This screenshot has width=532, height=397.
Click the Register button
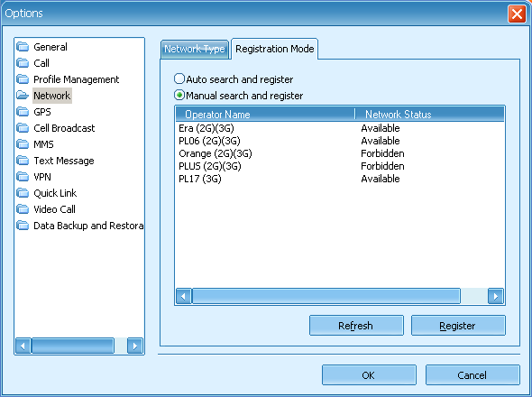coord(458,326)
